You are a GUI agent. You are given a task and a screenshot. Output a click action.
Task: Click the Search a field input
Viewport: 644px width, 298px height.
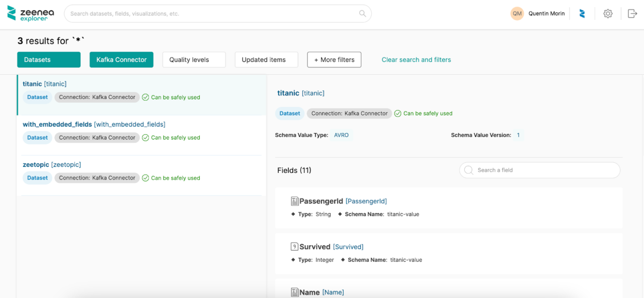543,170
